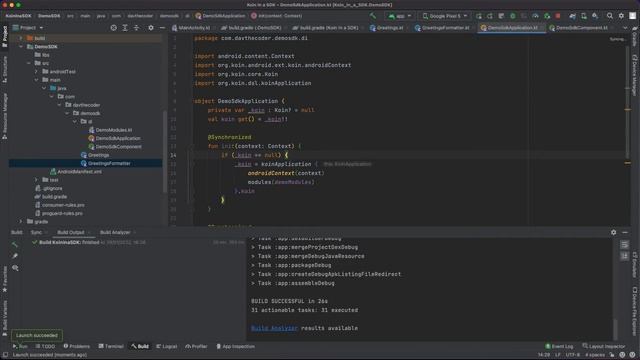
Task: Click the SDK Manager toolbar icon
Action: (x=596, y=16)
